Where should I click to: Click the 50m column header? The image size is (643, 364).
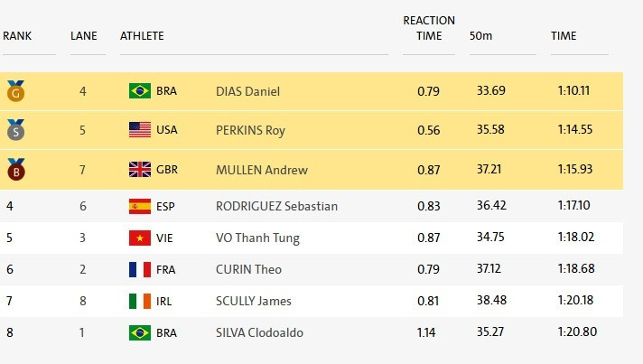481,36
